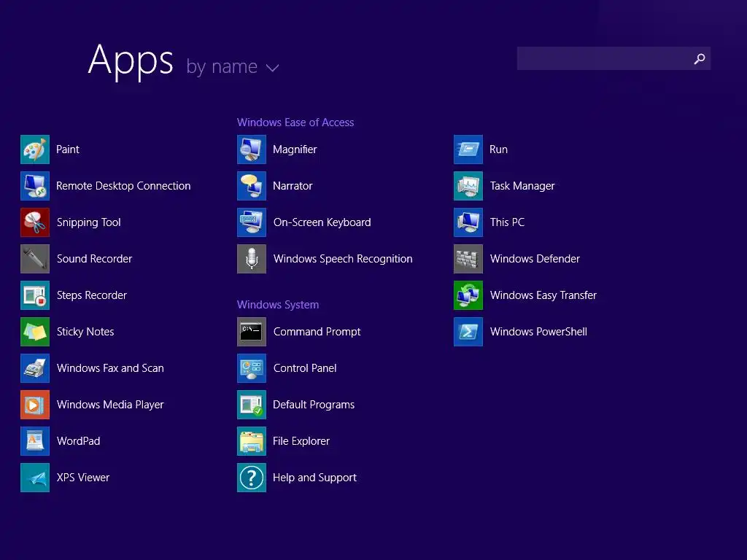Screen dimensions: 747x560
Task: Launch Windows PowerShell icon
Action: click(468, 332)
